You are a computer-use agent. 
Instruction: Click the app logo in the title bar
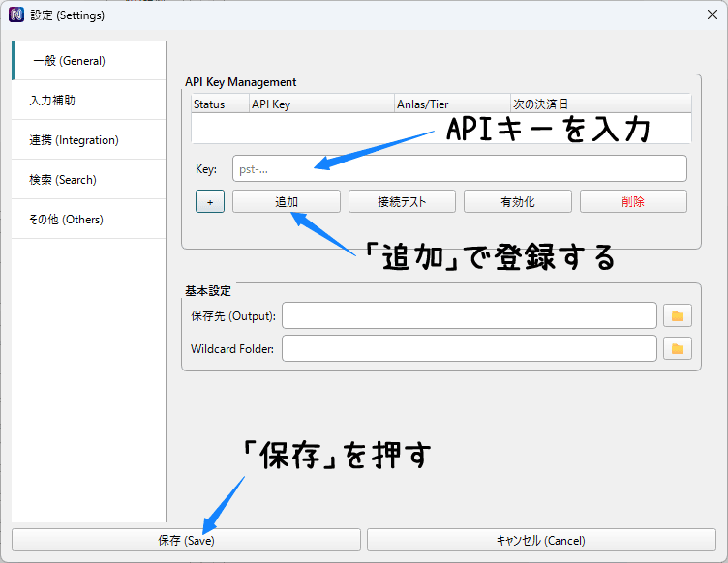click(16, 15)
